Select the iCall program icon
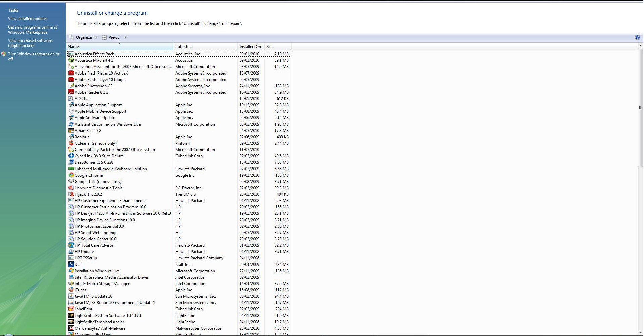The width and height of the screenshot is (644, 336). [71, 265]
